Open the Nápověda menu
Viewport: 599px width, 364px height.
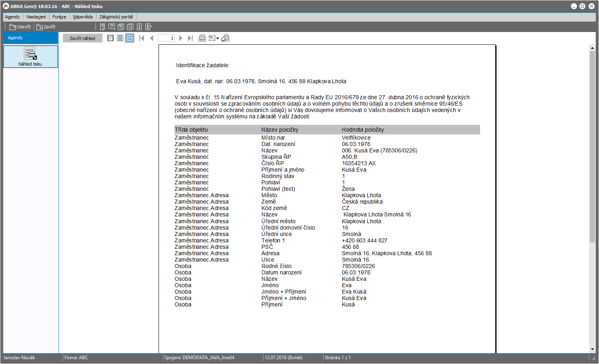(82, 17)
